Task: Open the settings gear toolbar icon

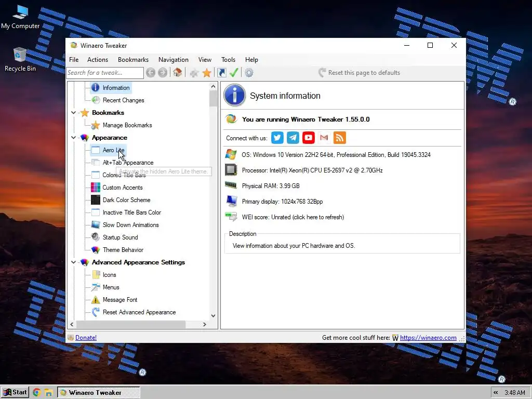Action: tap(249, 73)
